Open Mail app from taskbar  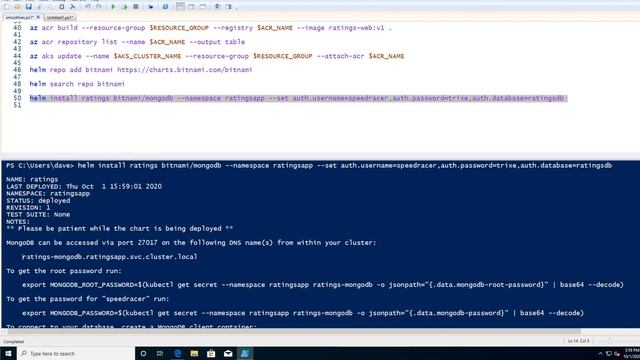[x=228, y=353]
